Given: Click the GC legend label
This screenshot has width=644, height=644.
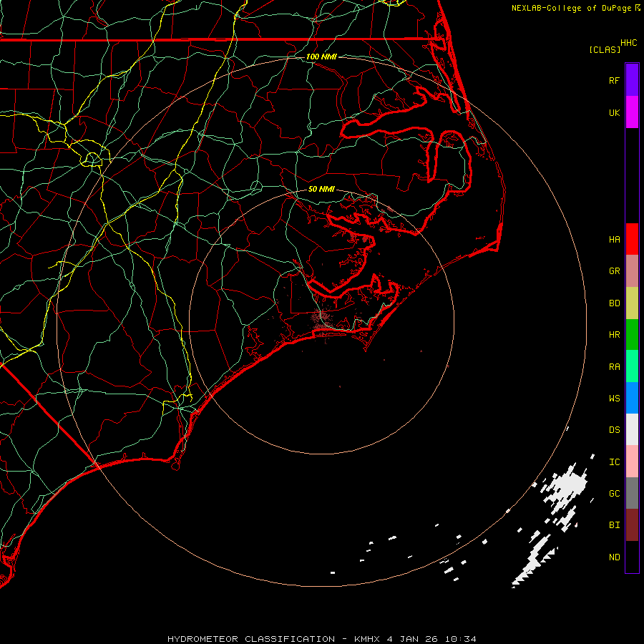Looking at the screenshot, I should pos(614,494).
